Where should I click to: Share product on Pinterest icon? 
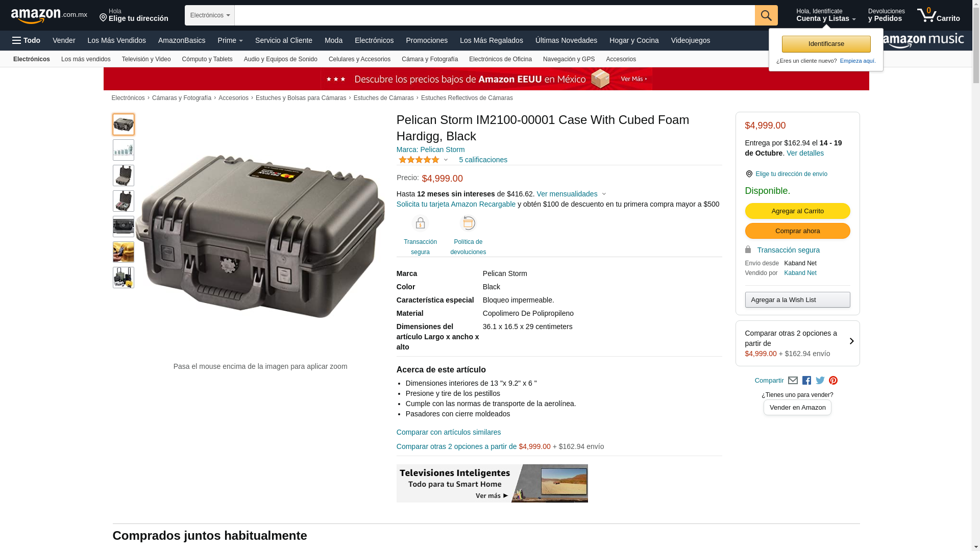tap(834, 381)
